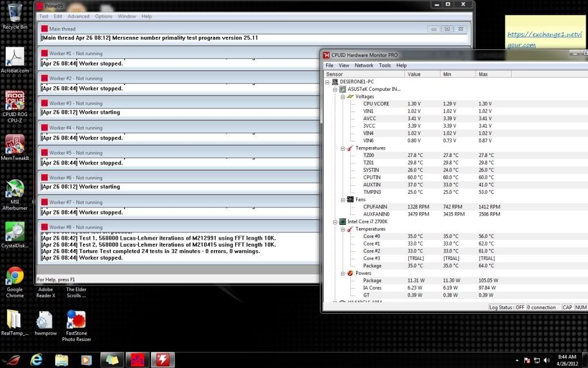This screenshot has height=368, width=588.
Task: Collapse the Powers section
Action: (x=343, y=273)
